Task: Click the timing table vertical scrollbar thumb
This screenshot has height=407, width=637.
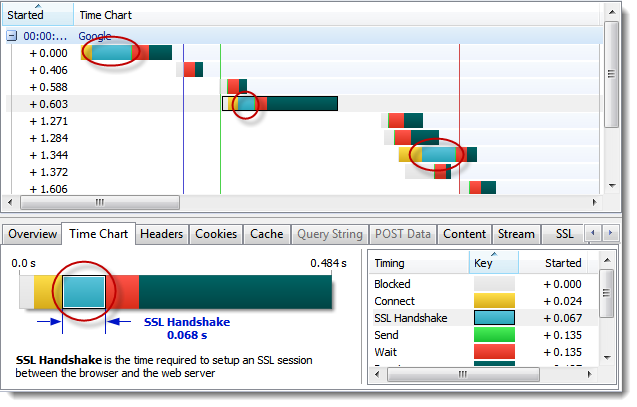Action: pos(607,293)
